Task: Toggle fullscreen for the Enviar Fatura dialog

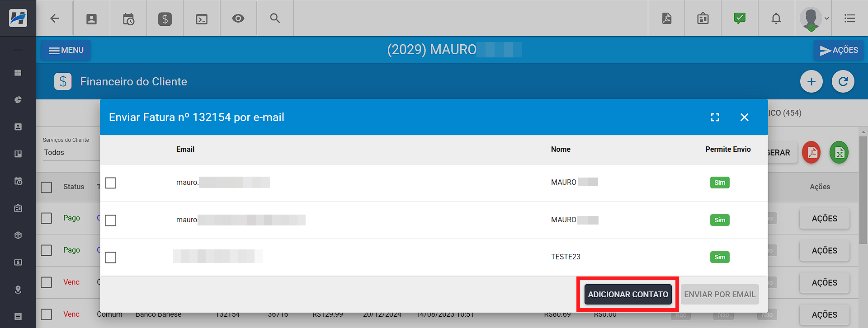Action: 715,117
